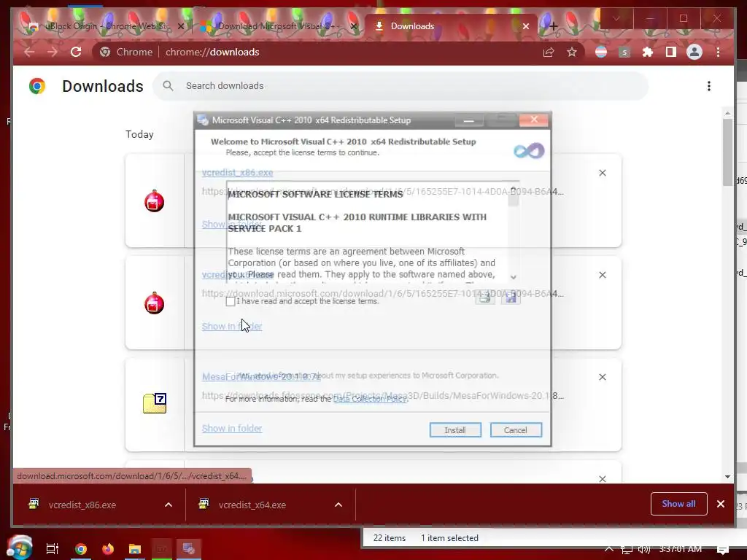Open vcredist_x86.exe file link
Screen dimensions: 747x560
tap(237, 172)
